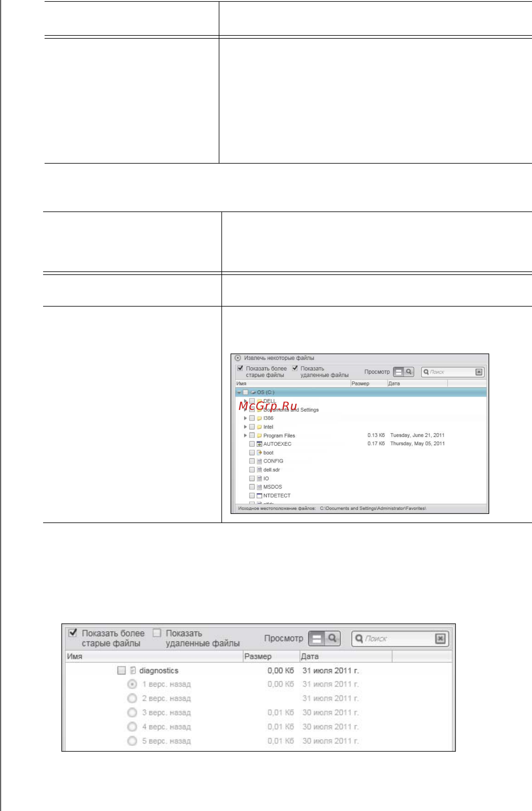Click the OS (C:) drive icon
This screenshot has width=532, height=811.
[x=253, y=392]
